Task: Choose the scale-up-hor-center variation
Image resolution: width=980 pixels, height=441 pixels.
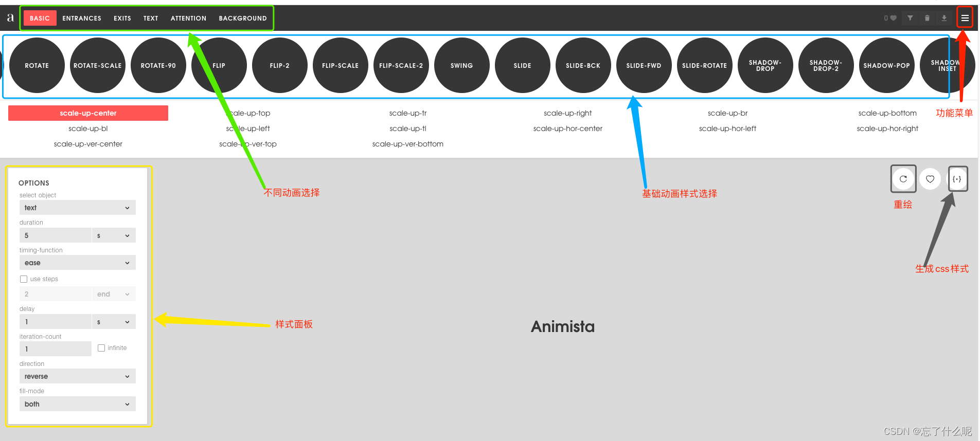Action: [568, 128]
